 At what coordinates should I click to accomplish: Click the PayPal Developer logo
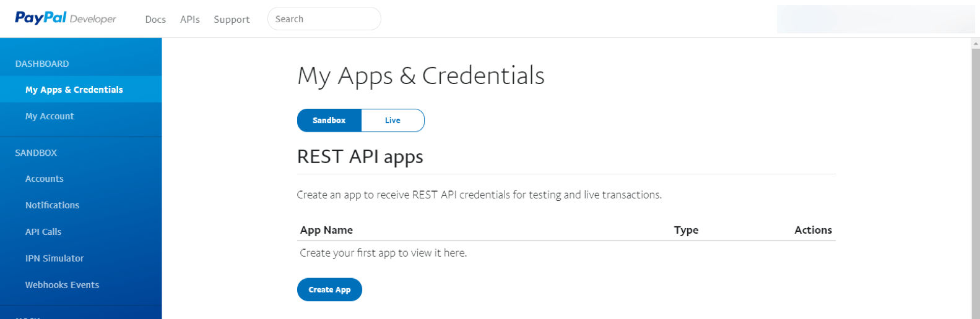click(66, 18)
